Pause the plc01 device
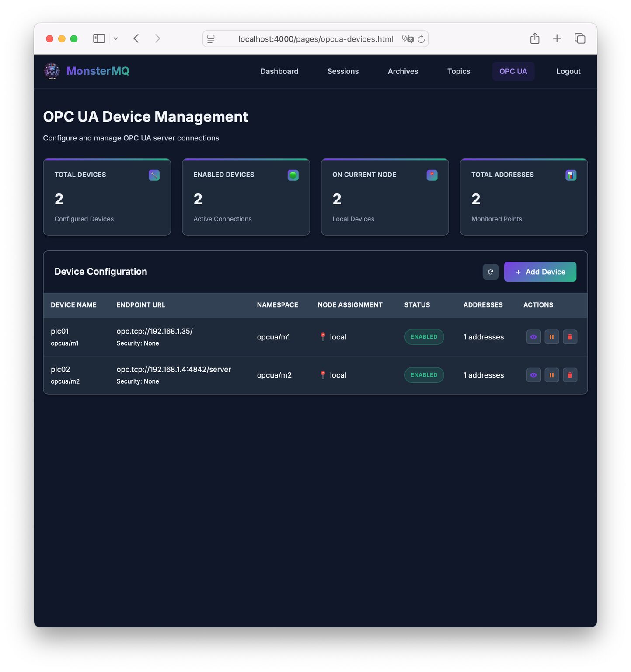The image size is (631, 672). click(551, 337)
